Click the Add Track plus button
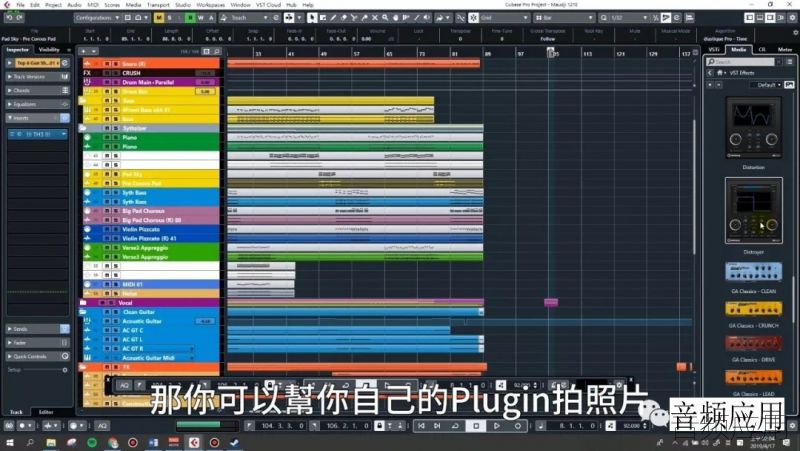 click(x=83, y=52)
